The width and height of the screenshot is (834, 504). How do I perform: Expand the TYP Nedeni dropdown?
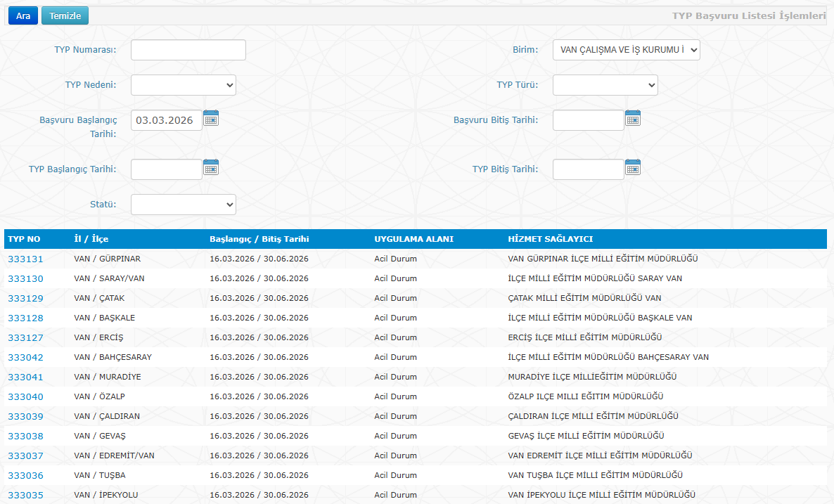(x=183, y=85)
